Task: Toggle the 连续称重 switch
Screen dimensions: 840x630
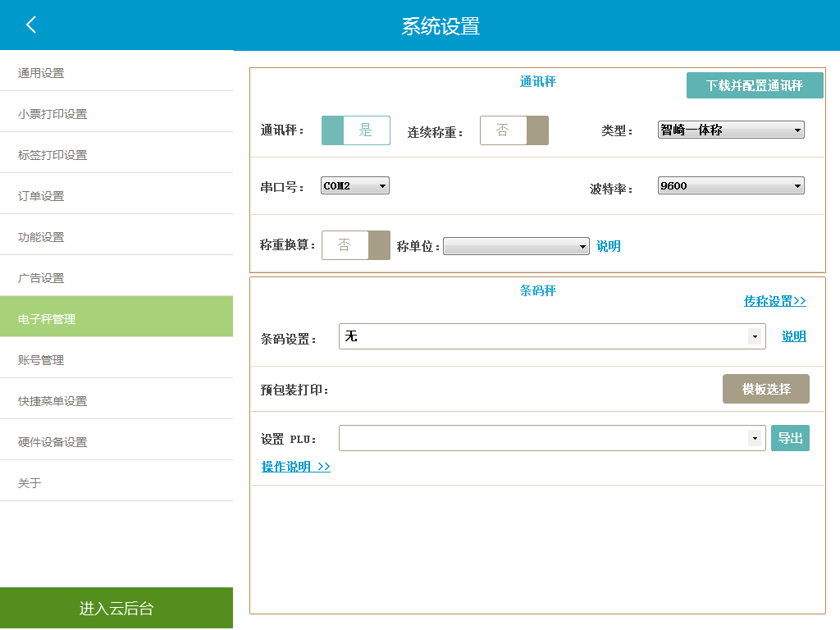Action: 514,130
